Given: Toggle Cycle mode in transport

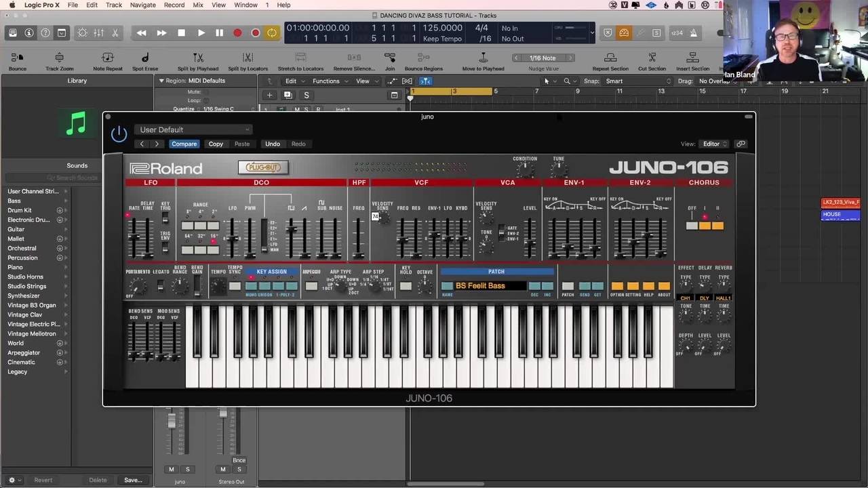Looking at the screenshot, I should (x=272, y=33).
